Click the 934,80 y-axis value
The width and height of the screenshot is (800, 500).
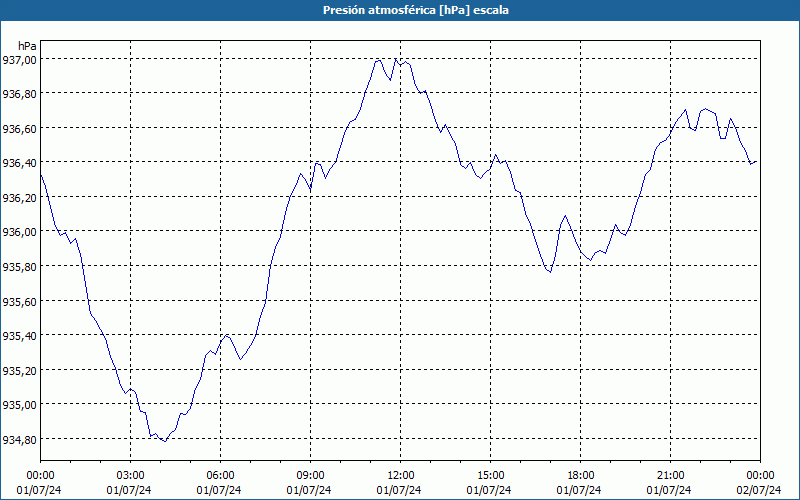click(x=20, y=440)
